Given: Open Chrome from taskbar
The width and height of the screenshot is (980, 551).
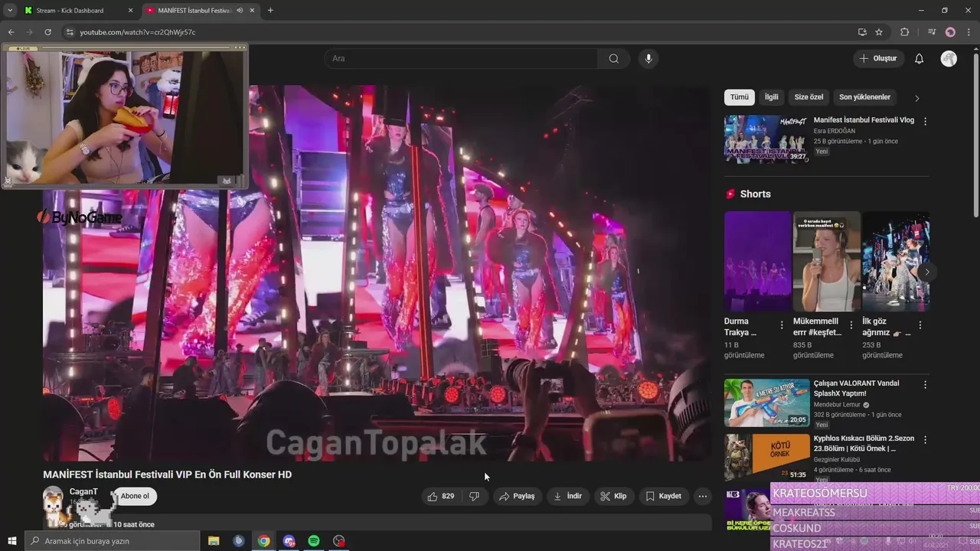Looking at the screenshot, I should tap(263, 541).
